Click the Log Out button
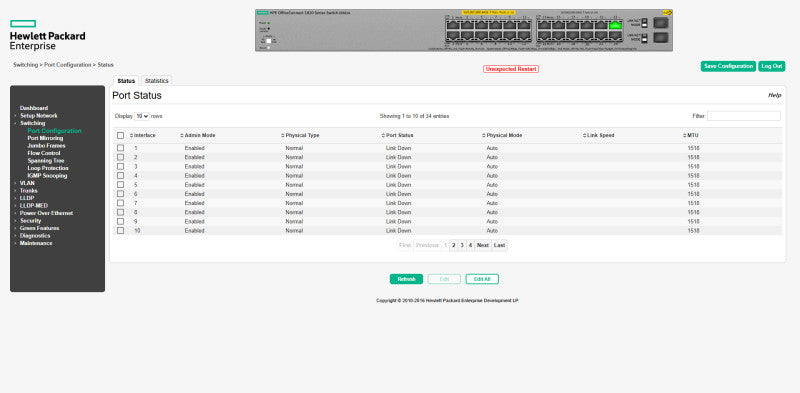Viewport: 800px width, 393px height. [x=771, y=66]
